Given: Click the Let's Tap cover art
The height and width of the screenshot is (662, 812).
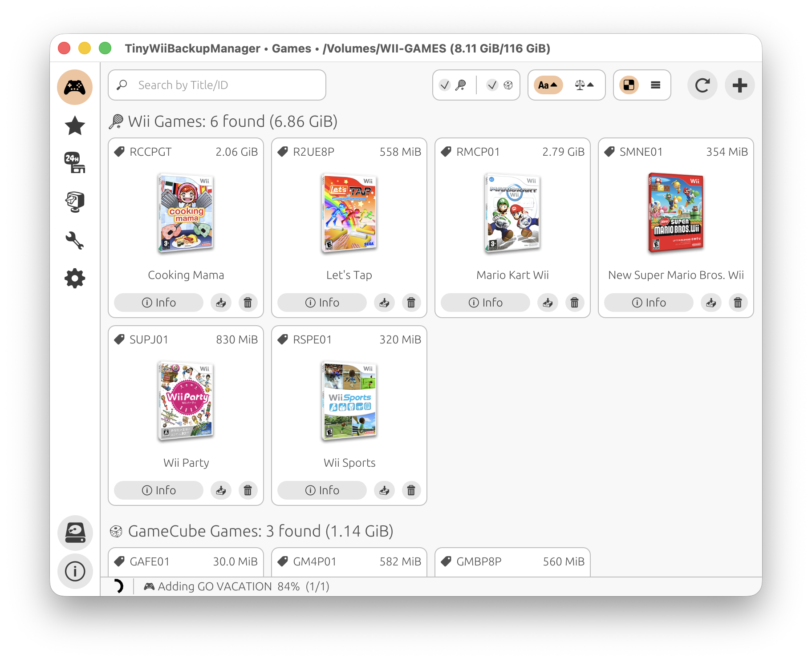Looking at the screenshot, I should point(349,213).
